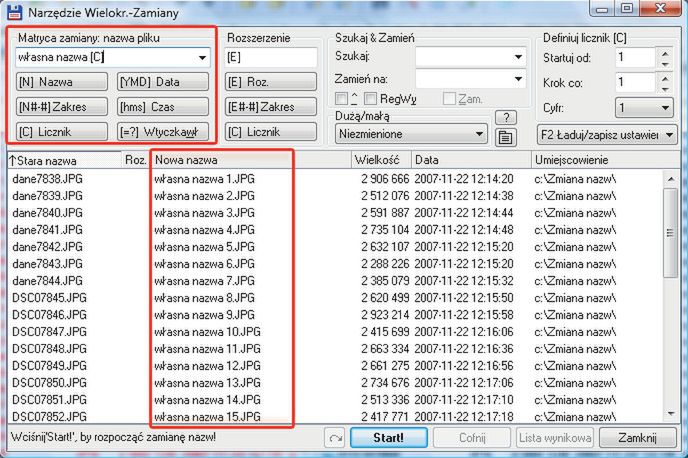Insert [E#-#] Zakres extension range placeholder
The width and height of the screenshot is (688, 458).
pyautogui.click(x=271, y=107)
